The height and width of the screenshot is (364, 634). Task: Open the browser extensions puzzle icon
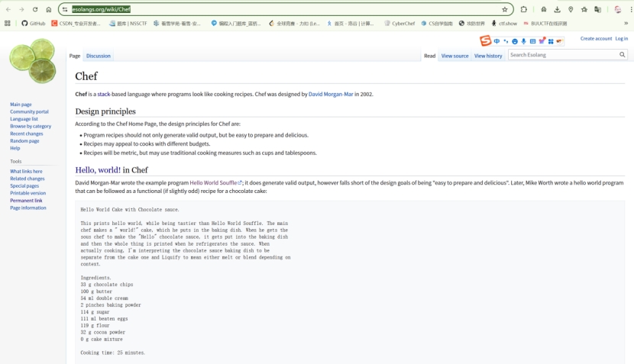pyautogui.click(x=524, y=10)
